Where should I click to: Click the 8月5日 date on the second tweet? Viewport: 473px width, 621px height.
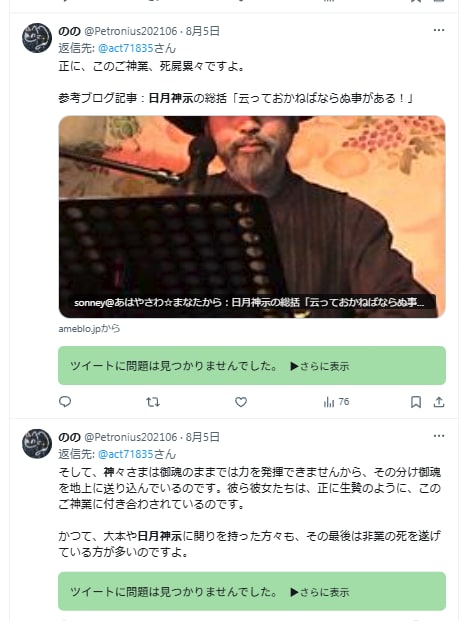(202, 437)
